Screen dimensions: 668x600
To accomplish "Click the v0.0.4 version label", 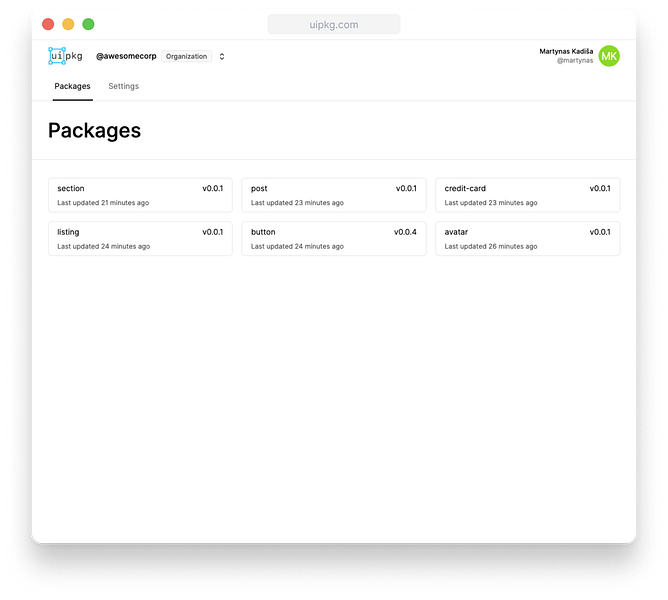I will click(x=405, y=232).
